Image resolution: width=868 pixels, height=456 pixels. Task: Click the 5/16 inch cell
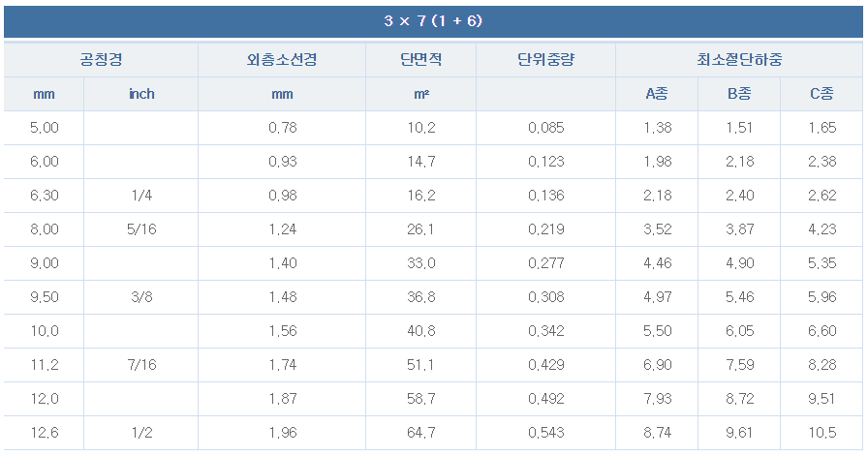pyautogui.click(x=141, y=229)
